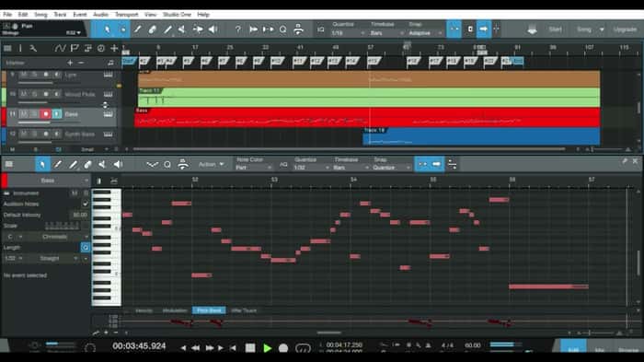644x362 pixels.
Task: Add a new track with plus icon
Action: pos(114,49)
